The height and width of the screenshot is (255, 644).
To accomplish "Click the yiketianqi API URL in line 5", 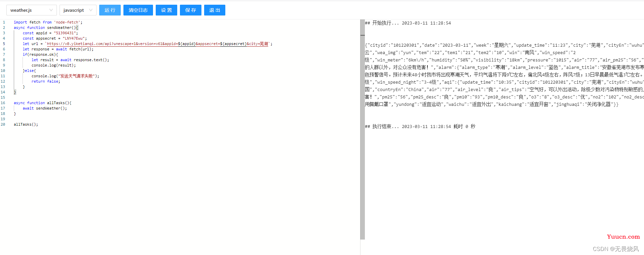I will 157,44.
